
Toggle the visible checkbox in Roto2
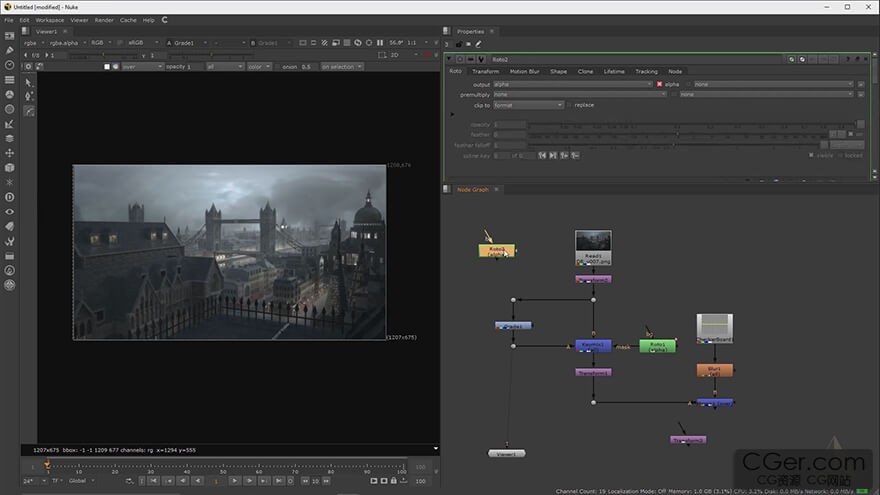tap(811, 155)
